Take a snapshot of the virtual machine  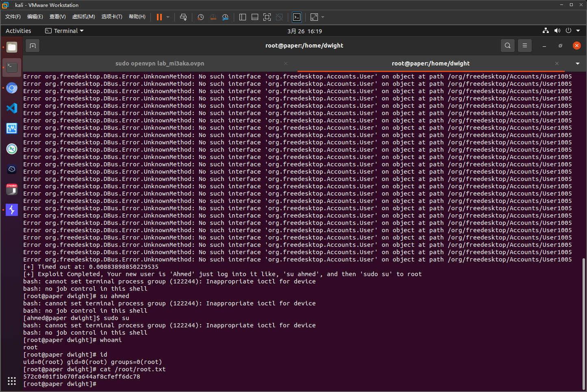point(200,17)
